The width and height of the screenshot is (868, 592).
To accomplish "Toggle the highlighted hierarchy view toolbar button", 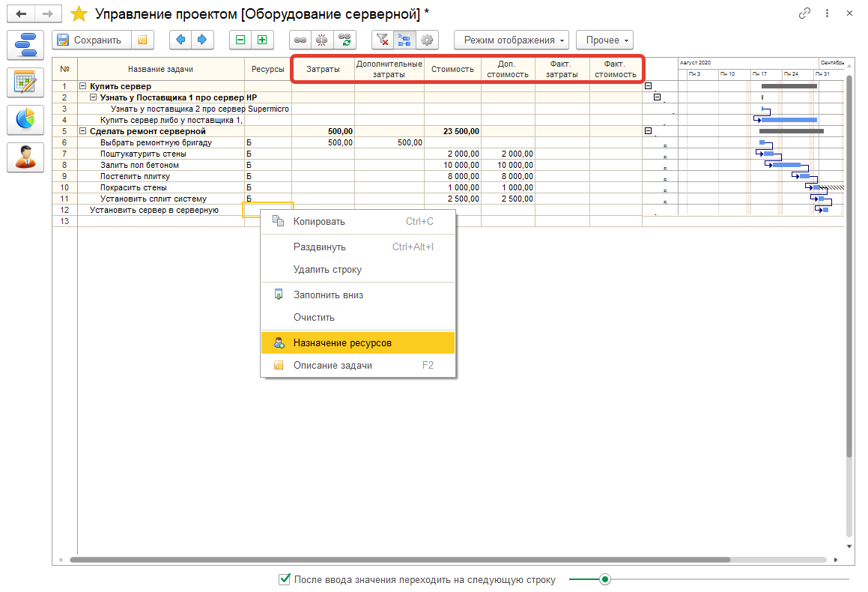I will (x=404, y=40).
